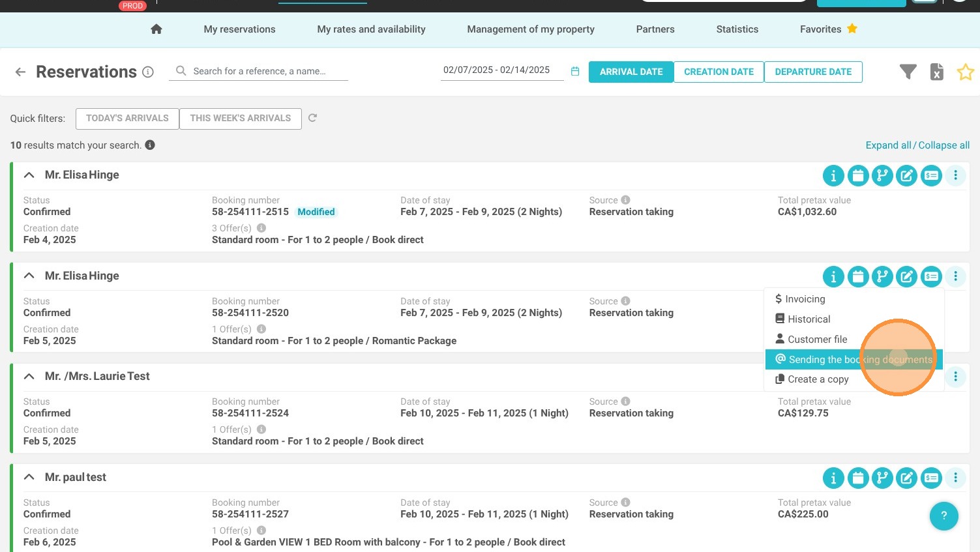
Task: Filter by DEPARTURE DATE
Action: (813, 72)
